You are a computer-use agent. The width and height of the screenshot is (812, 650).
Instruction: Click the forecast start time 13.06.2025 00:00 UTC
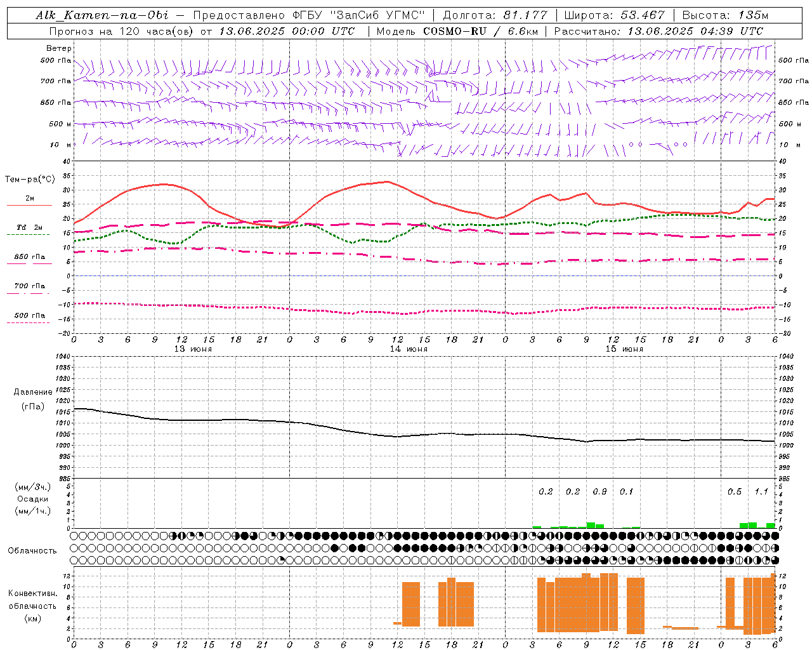(287, 31)
